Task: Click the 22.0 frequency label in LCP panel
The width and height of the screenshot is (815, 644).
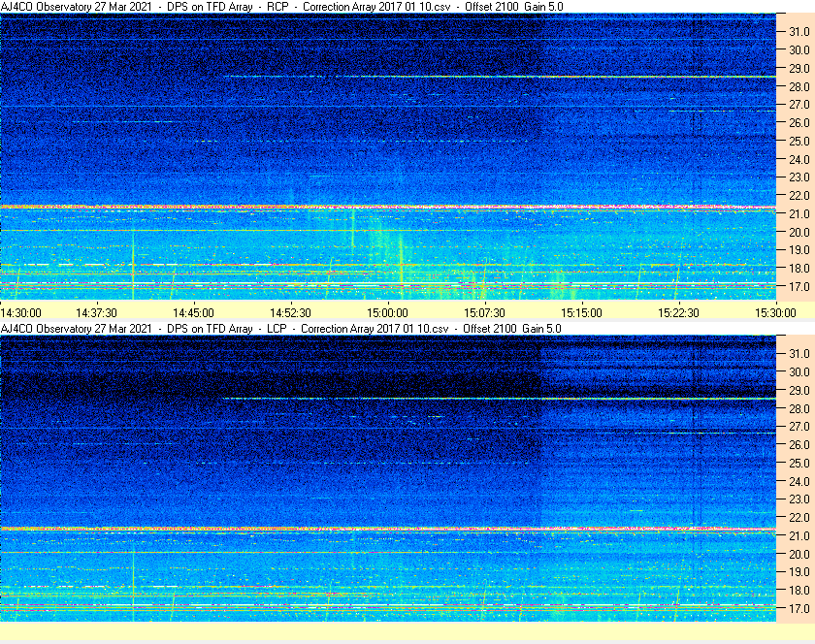Action: [x=799, y=517]
